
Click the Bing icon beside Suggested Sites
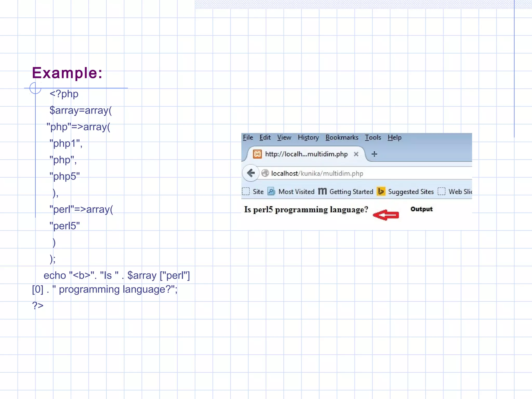point(381,191)
